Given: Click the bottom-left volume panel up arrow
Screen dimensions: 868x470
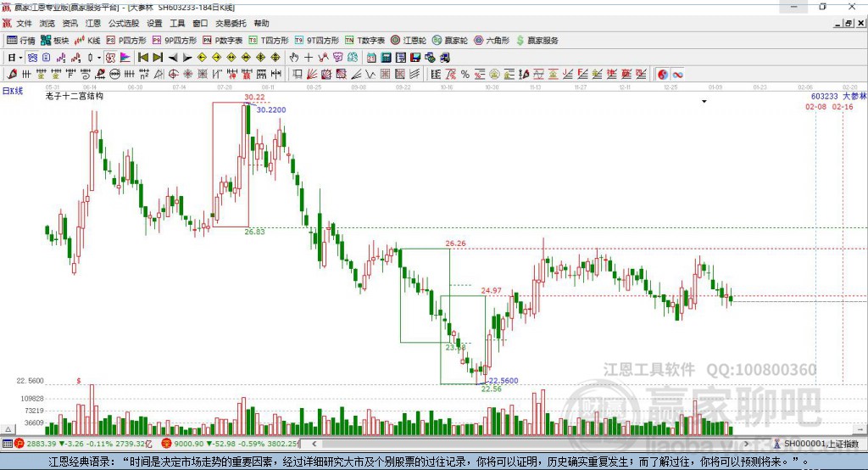Looking at the screenshot, I should [8, 429].
